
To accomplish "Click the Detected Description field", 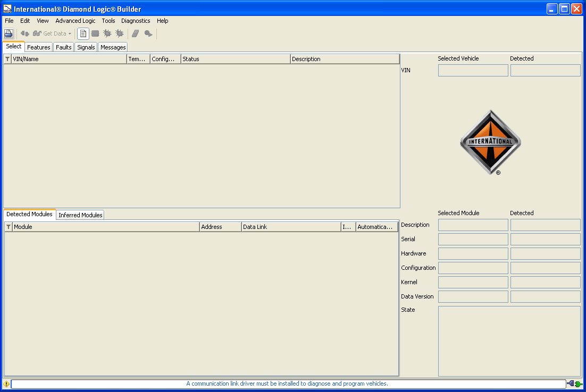I will click(546, 225).
